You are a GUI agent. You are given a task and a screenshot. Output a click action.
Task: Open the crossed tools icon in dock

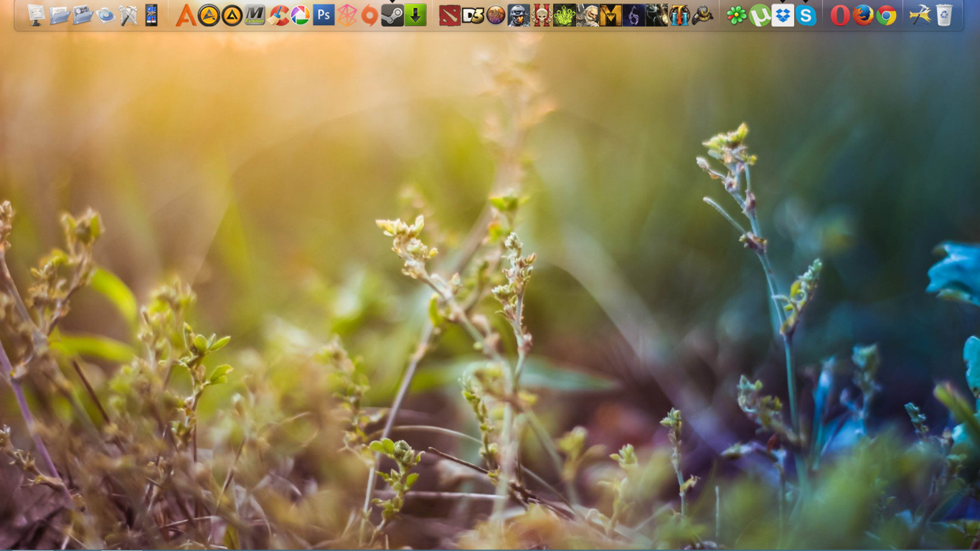(128, 15)
